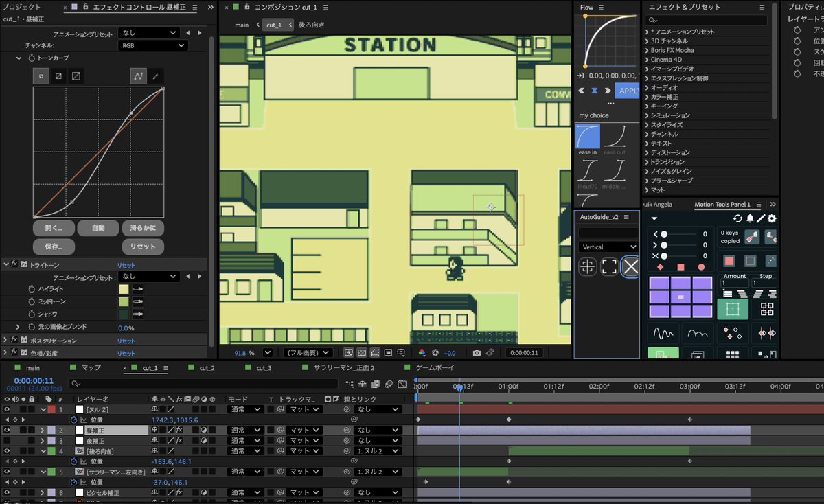
Task: Toggle the ポスタリゼーション effect fx switch
Action: pyautogui.click(x=14, y=340)
